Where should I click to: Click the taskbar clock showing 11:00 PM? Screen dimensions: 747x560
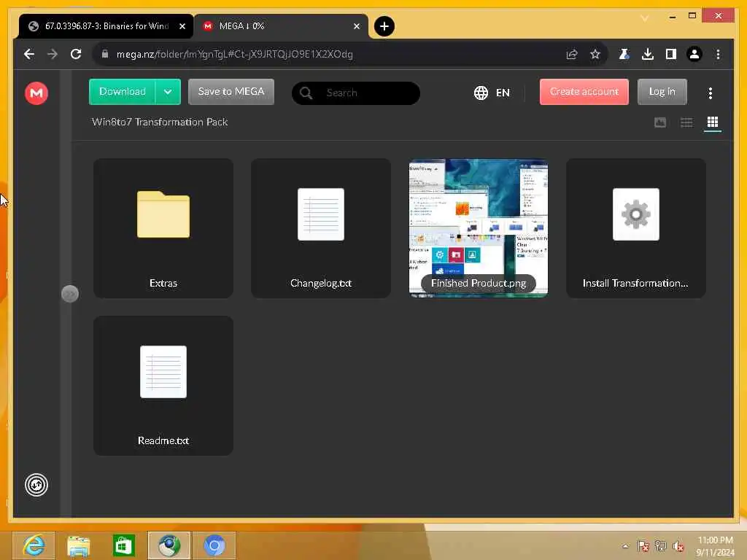click(x=715, y=546)
